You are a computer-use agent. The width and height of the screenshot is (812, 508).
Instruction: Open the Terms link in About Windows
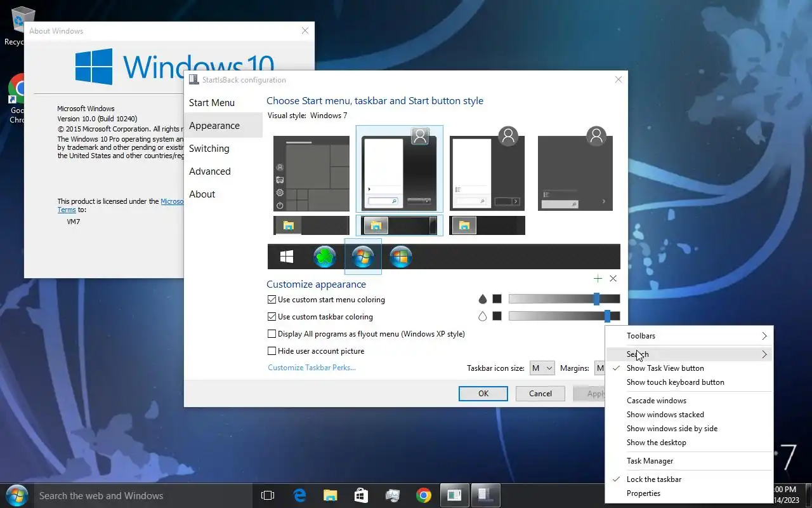[x=67, y=210]
